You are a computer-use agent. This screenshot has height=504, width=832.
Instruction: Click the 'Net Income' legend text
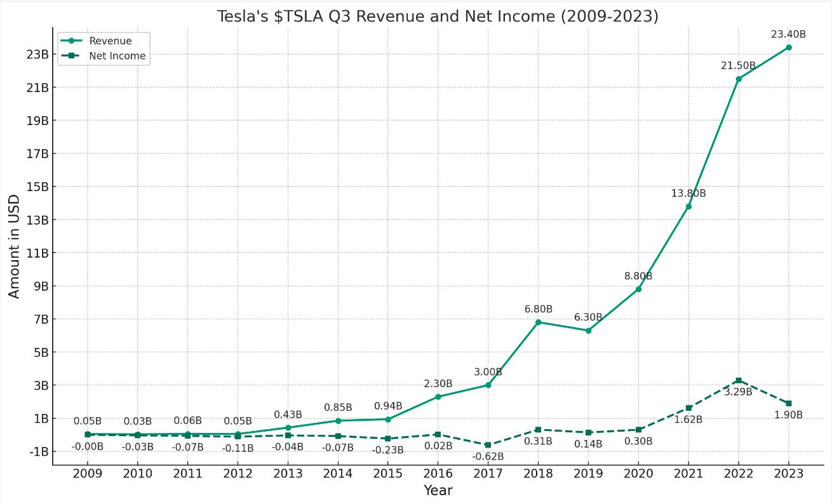117,56
